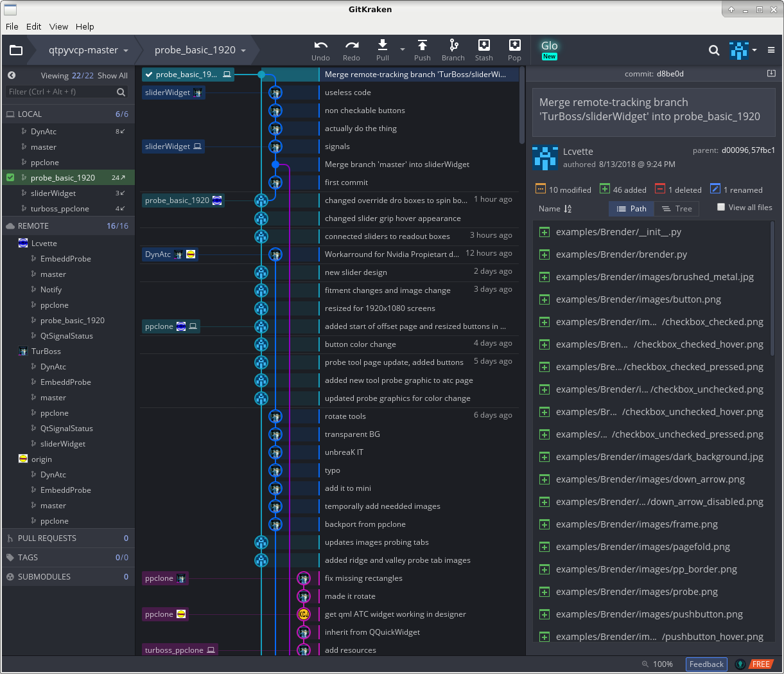
Task: Click the status icon left of FREE
Action: [x=740, y=664]
